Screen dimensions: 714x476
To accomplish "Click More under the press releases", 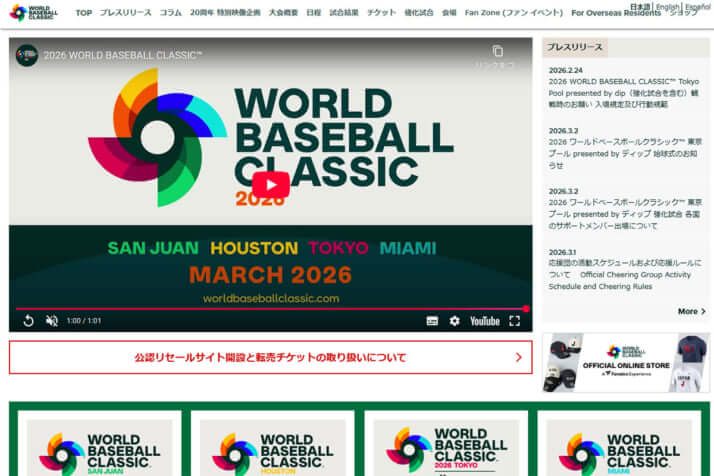I will (x=691, y=311).
